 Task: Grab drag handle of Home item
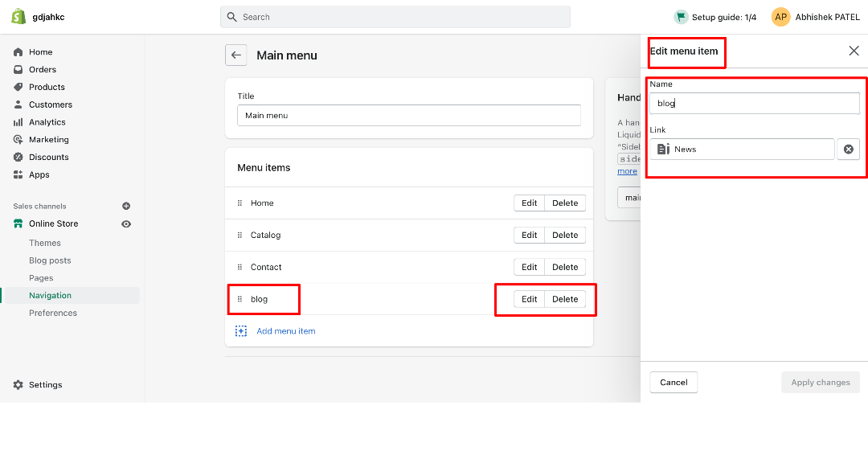click(240, 203)
